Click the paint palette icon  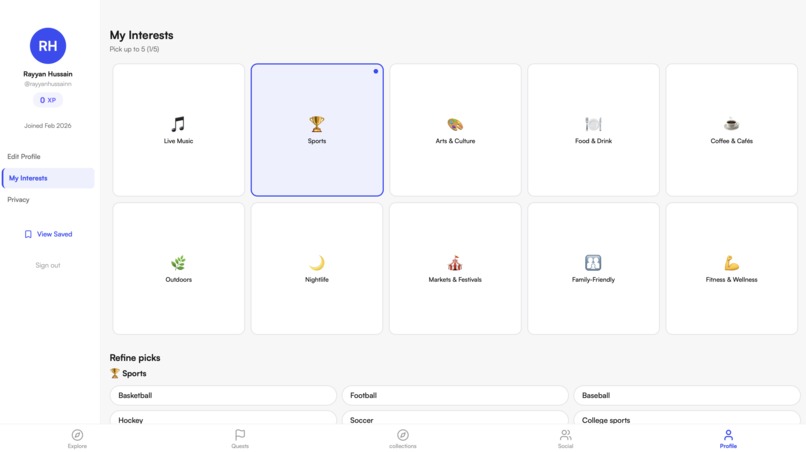[x=455, y=124]
